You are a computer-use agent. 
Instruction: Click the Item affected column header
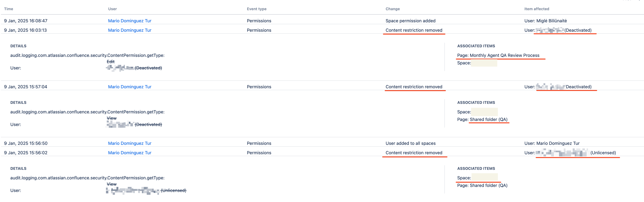pyautogui.click(x=536, y=9)
